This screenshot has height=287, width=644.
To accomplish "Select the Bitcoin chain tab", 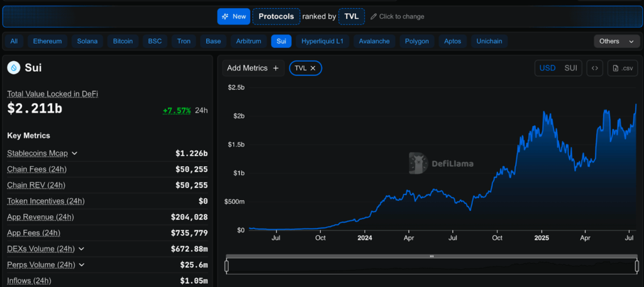I will tap(123, 41).
